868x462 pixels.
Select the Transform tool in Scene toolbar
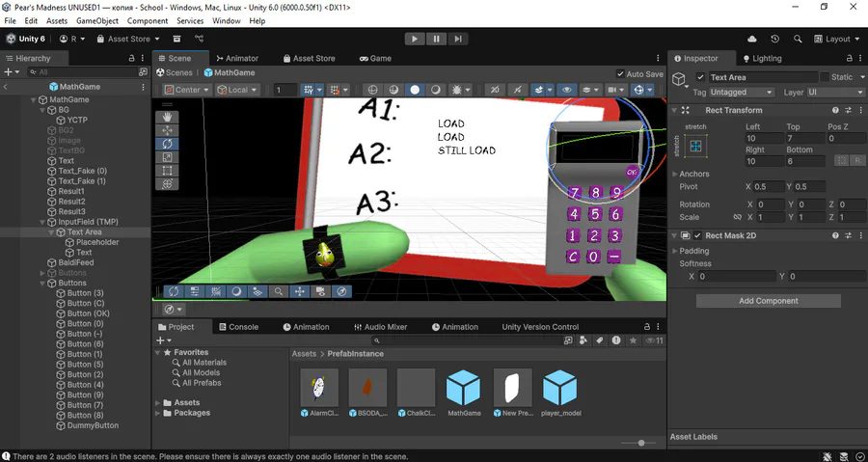click(167, 184)
